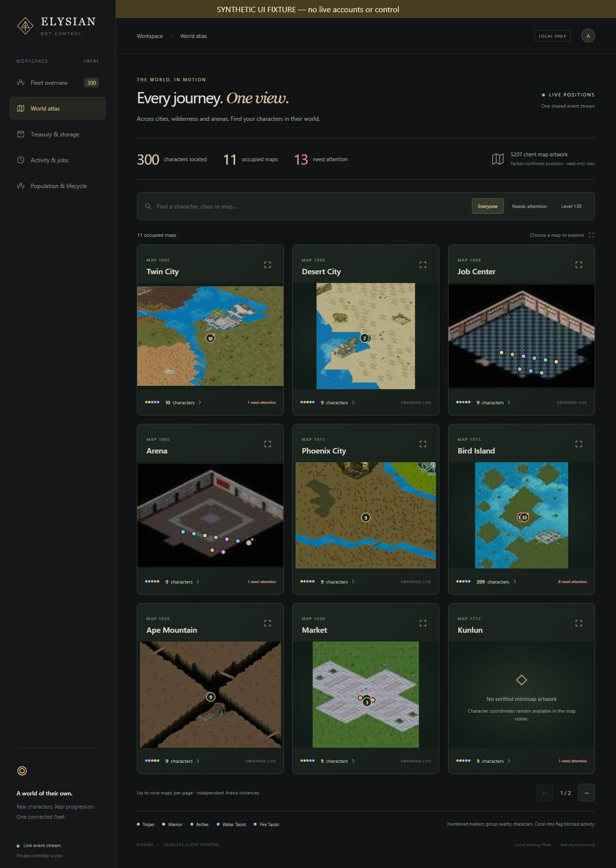The image size is (616, 868).
Task: Select the Everyone filter
Action: click(487, 206)
